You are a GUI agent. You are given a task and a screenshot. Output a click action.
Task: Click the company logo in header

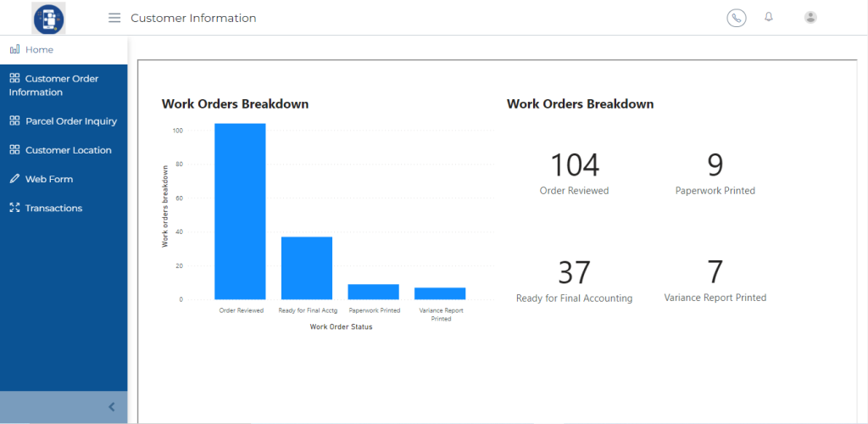[48, 18]
